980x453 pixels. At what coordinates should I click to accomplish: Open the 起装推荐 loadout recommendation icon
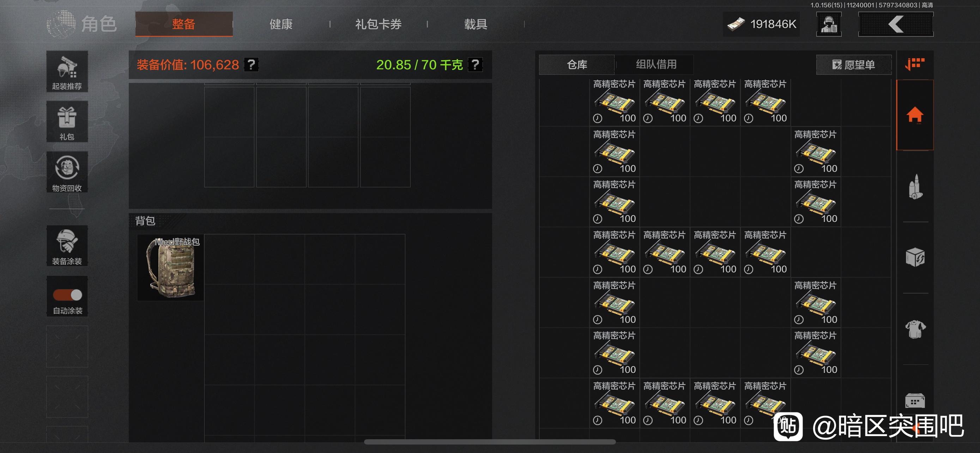67,72
